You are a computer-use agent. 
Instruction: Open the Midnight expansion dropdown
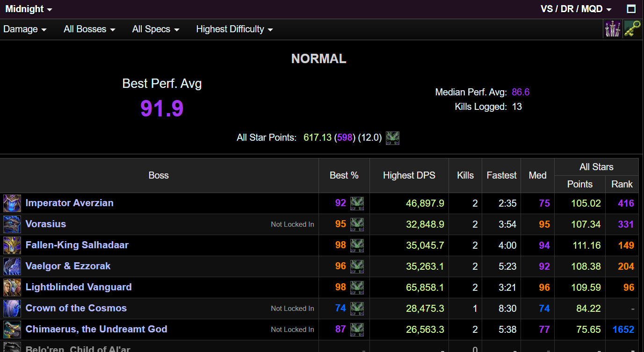(29, 9)
